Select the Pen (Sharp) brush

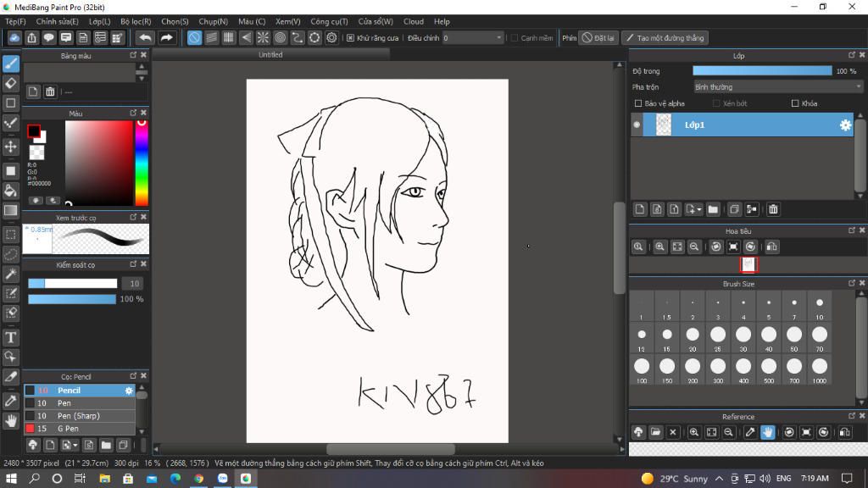click(x=80, y=416)
